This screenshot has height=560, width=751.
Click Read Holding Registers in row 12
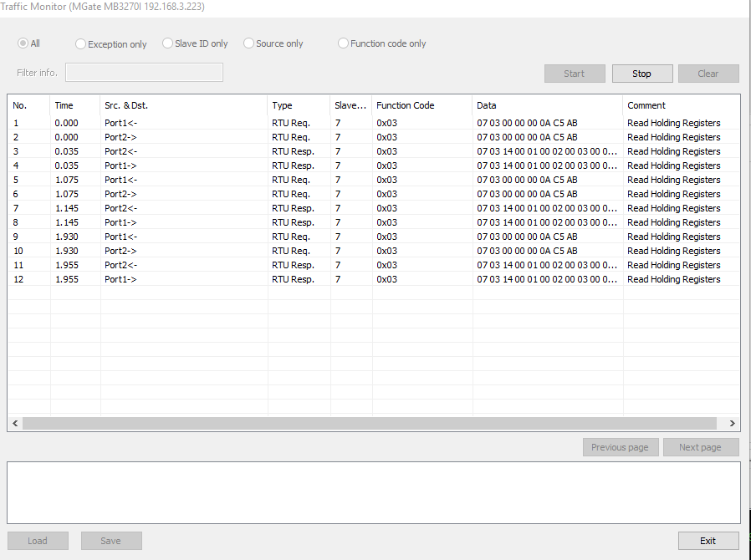point(674,279)
